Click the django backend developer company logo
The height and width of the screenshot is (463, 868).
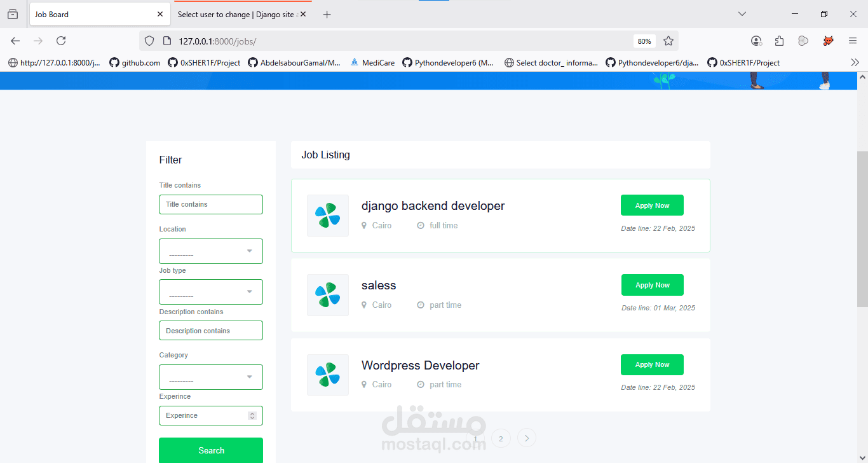[328, 216]
